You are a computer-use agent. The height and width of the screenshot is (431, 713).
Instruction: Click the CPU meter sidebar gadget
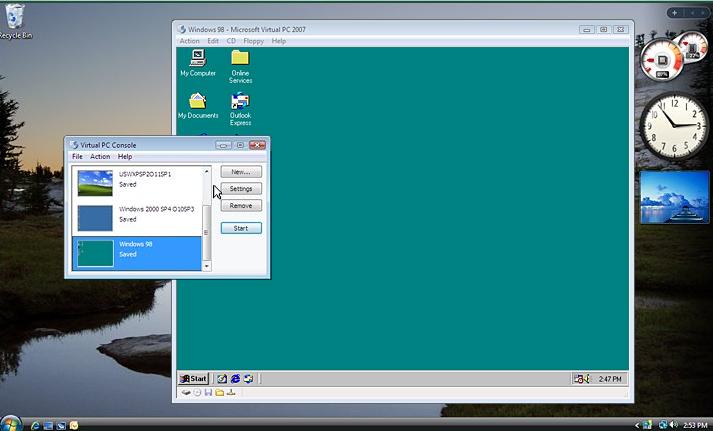point(673,57)
